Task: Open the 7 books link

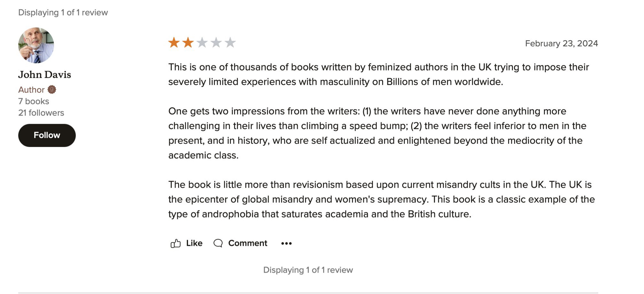Action: pos(33,101)
